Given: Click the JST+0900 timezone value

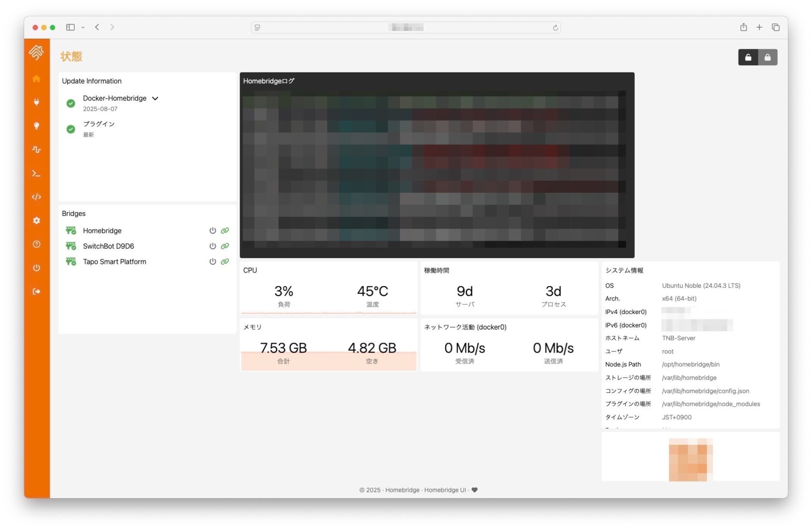Looking at the screenshot, I should (x=677, y=417).
